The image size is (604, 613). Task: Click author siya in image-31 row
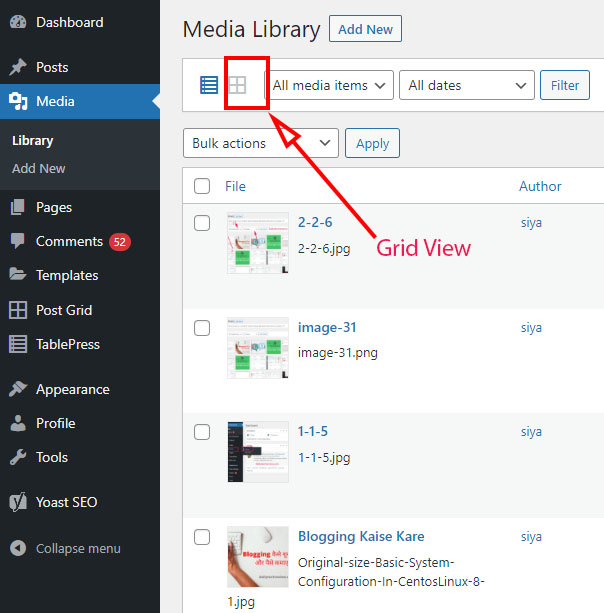point(531,327)
